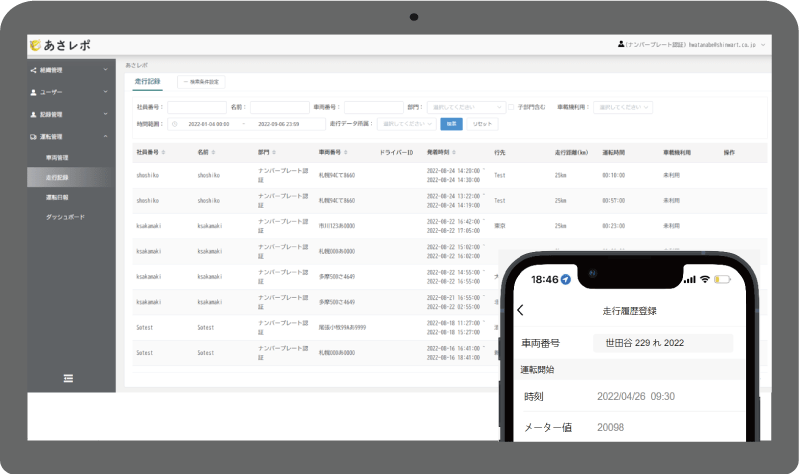Sort the table by 社員番号 column
Screen dimensions: 800x474
pos(163,153)
